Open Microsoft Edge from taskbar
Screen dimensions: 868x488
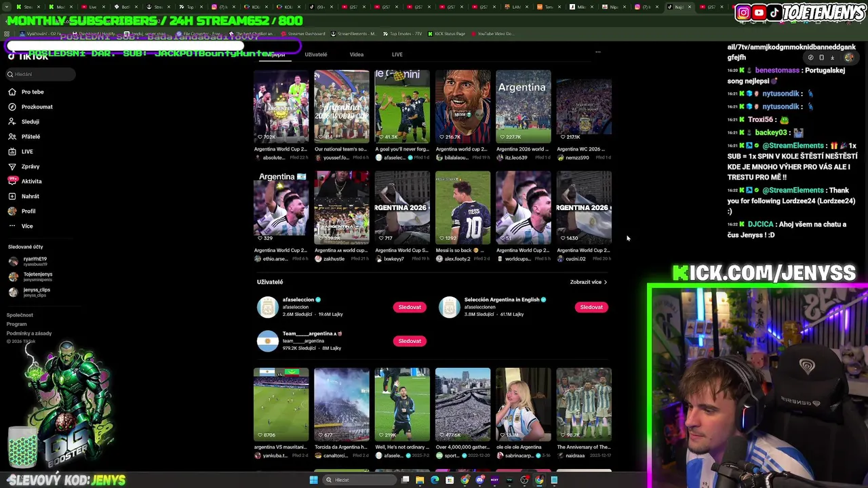(x=435, y=480)
